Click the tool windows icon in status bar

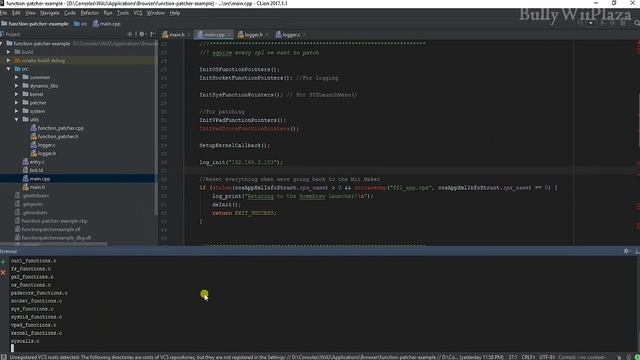[3, 357]
